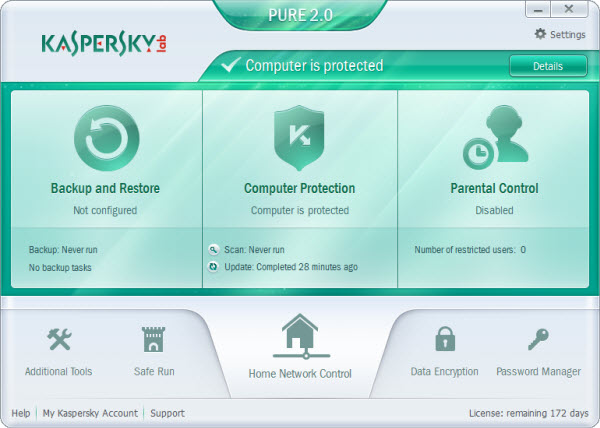Open Details of protection status
The width and height of the screenshot is (600, 428).
click(x=548, y=66)
